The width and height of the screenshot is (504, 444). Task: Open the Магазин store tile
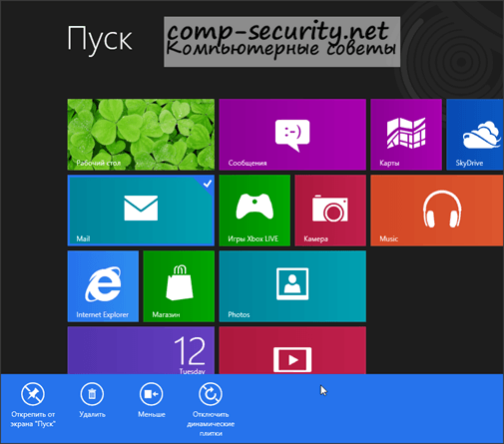tap(179, 286)
